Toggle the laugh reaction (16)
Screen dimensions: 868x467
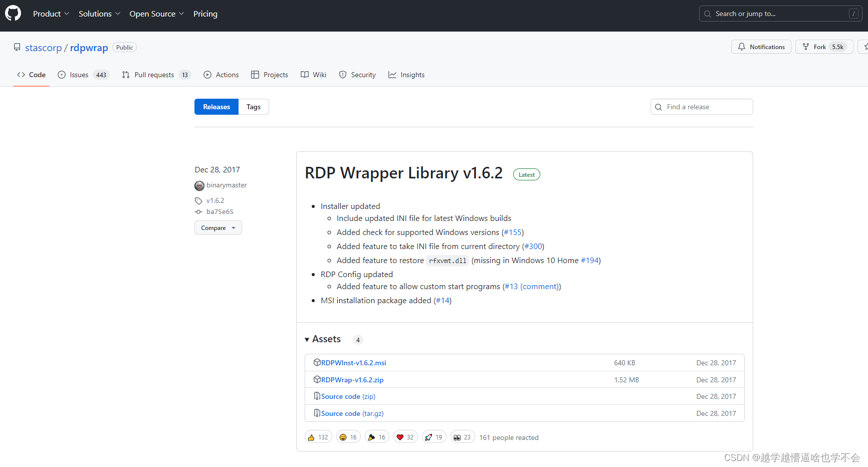348,437
